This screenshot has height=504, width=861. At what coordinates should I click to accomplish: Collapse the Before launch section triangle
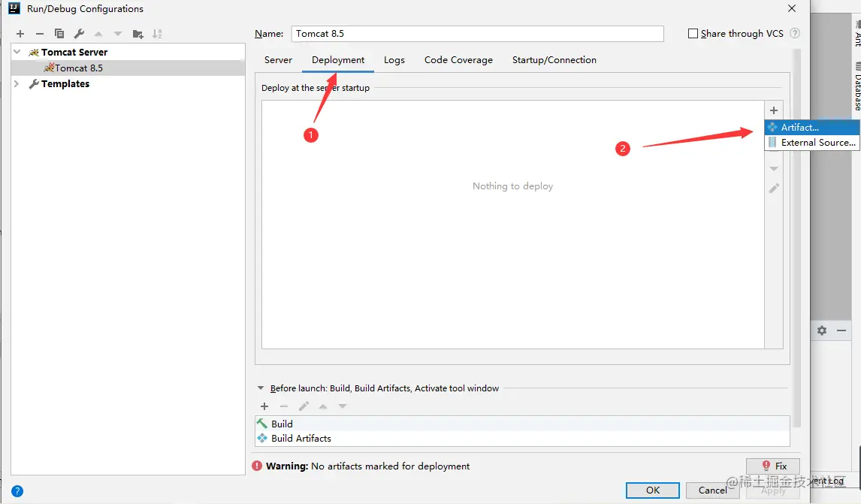[261, 388]
